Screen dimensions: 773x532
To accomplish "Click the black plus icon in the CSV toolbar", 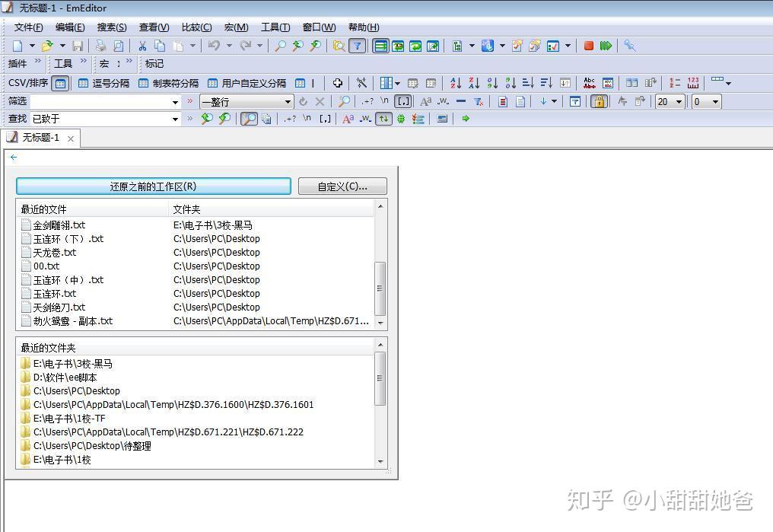I will point(337,83).
